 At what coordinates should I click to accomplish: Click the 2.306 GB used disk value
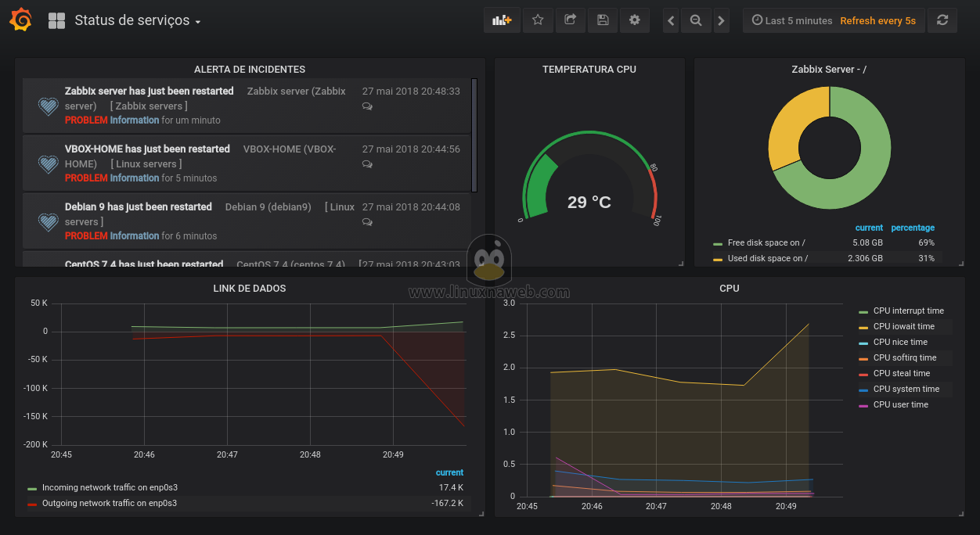(865, 258)
